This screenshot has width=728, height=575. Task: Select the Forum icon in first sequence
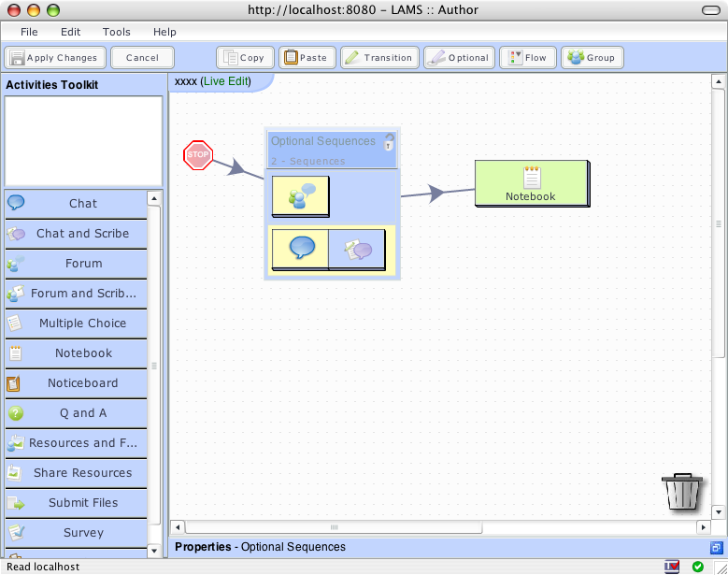(x=301, y=196)
